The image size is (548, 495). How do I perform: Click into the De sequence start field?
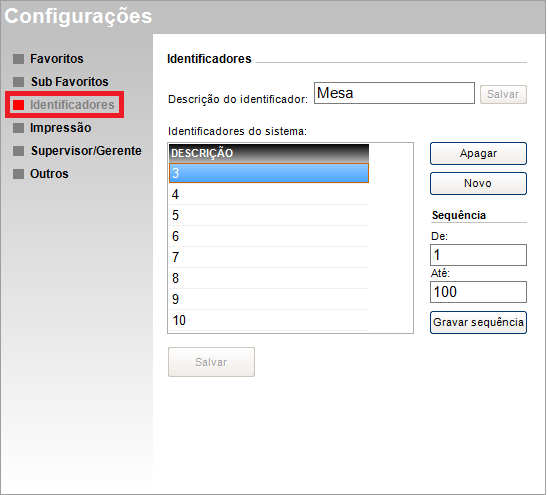pyautogui.click(x=478, y=255)
